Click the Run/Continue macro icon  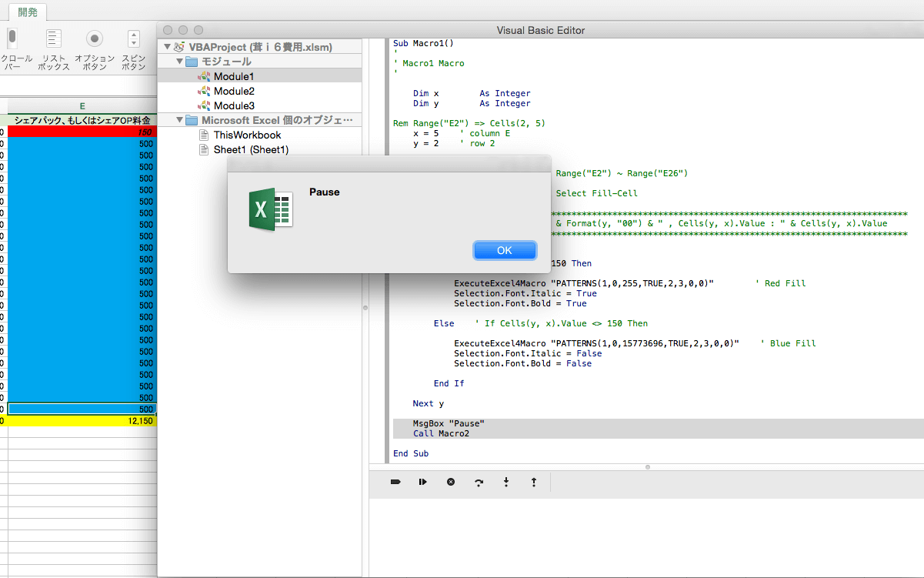click(422, 482)
